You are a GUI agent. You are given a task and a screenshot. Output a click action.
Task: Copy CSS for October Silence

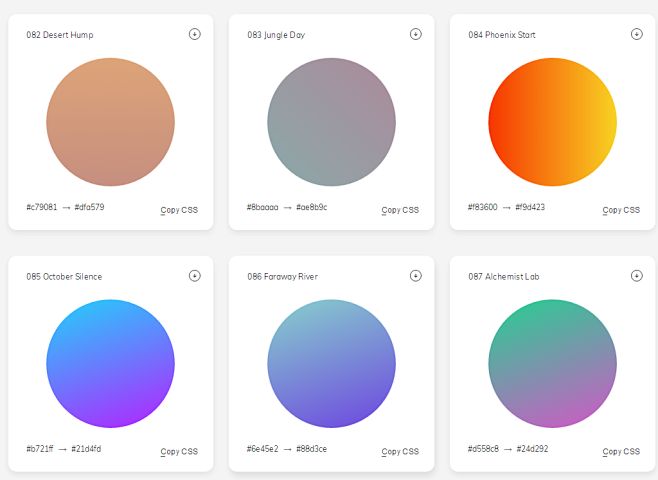(x=179, y=452)
